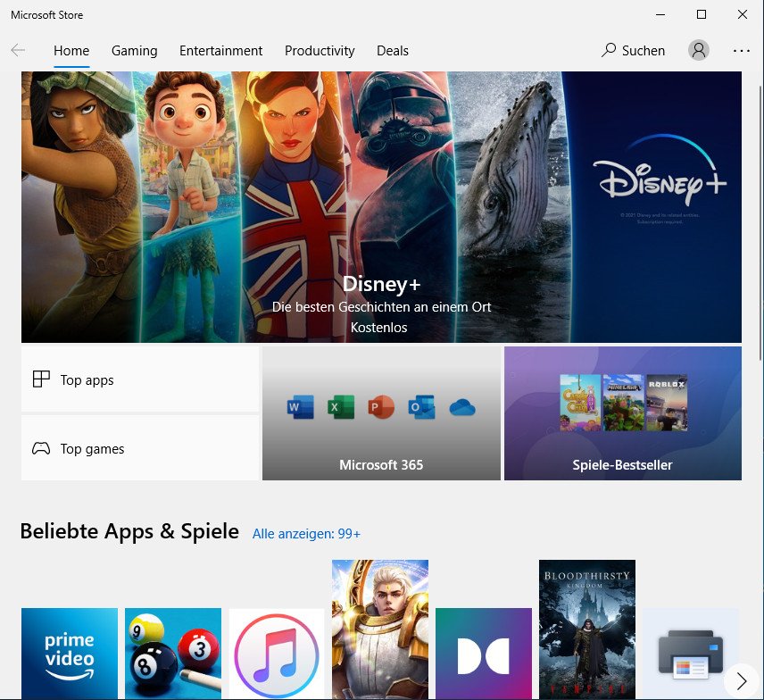Switch to the Gaming tab
This screenshot has width=764, height=700.
134,51
